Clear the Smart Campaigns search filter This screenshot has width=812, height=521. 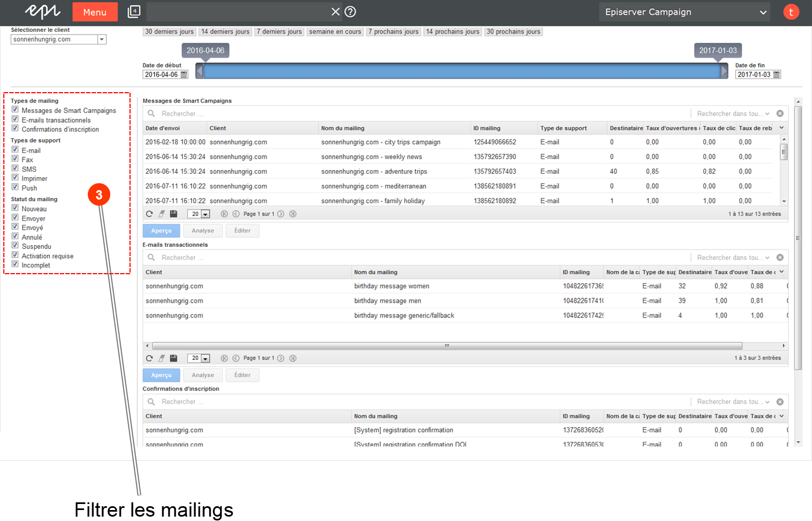pyautogui.click(x=780, y=114)
